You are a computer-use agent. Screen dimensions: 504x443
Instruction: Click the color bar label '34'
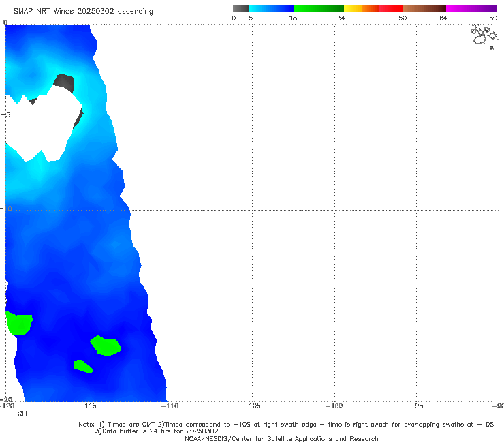tap(341, 18)
